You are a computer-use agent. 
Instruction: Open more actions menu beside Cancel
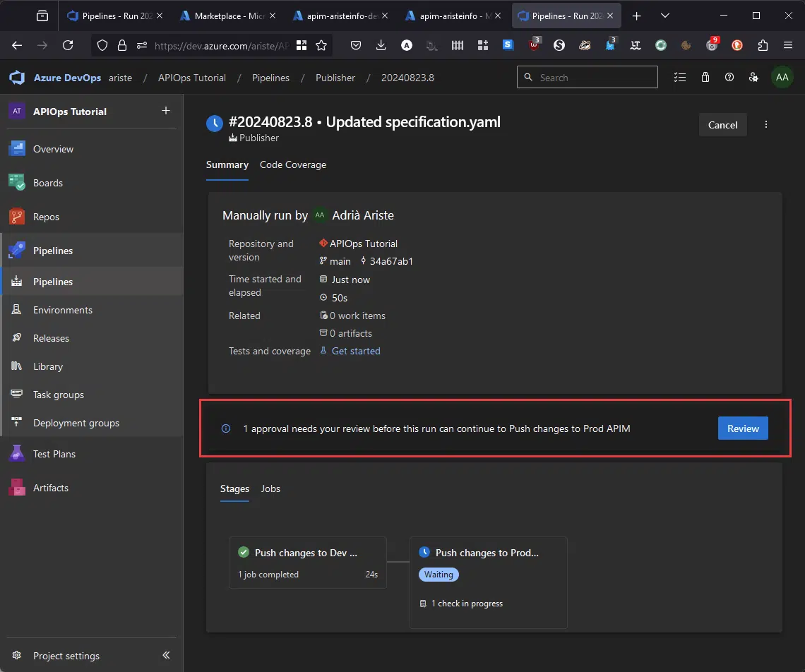pos(766,125)
